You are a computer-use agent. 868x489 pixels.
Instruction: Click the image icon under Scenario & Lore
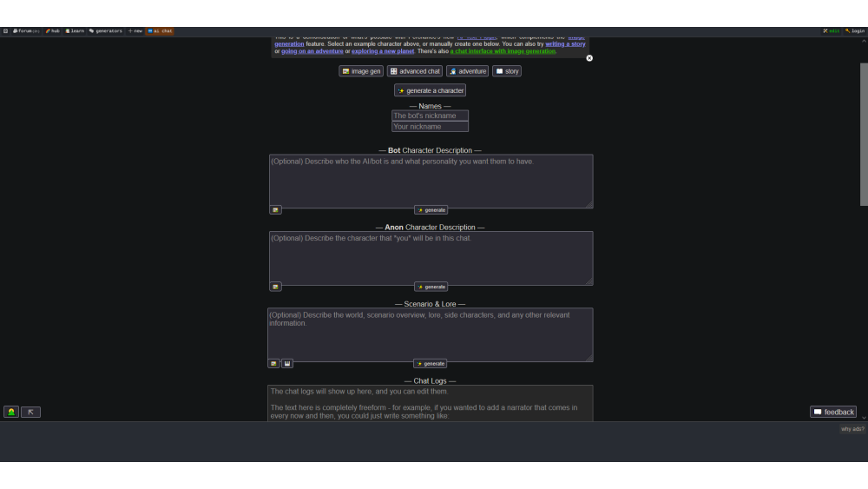[x=273, y=364]
